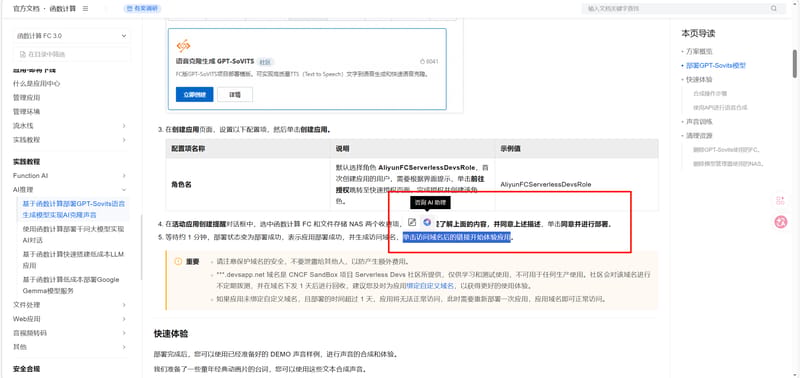Click the page's vertical scrollbar thumb

(795, 64)
